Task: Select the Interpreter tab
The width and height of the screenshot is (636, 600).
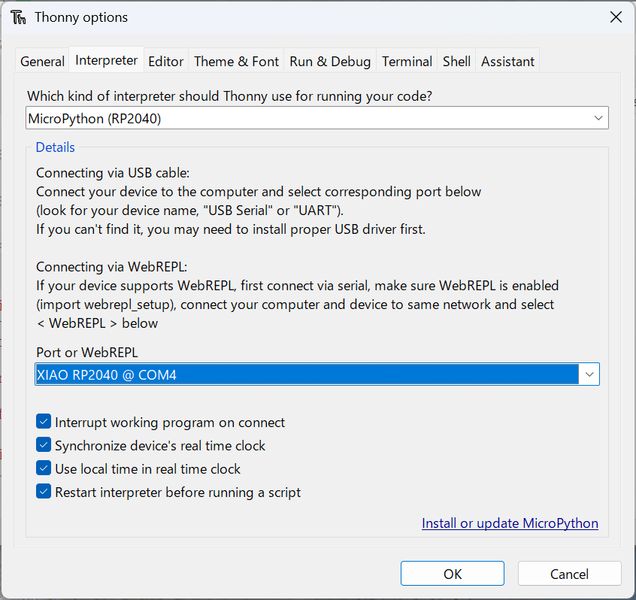Action: [106, 60]
